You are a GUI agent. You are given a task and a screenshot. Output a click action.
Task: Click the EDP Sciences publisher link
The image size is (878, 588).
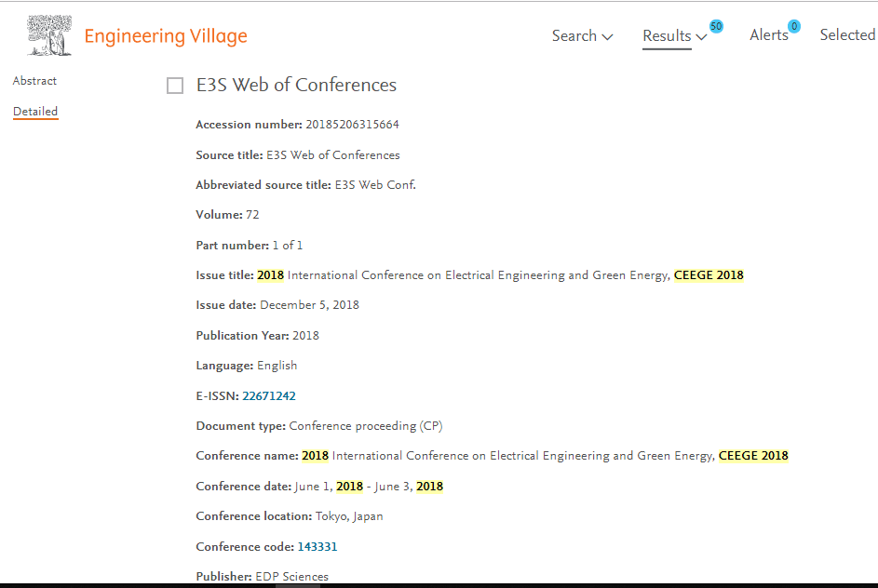point(291,577)
